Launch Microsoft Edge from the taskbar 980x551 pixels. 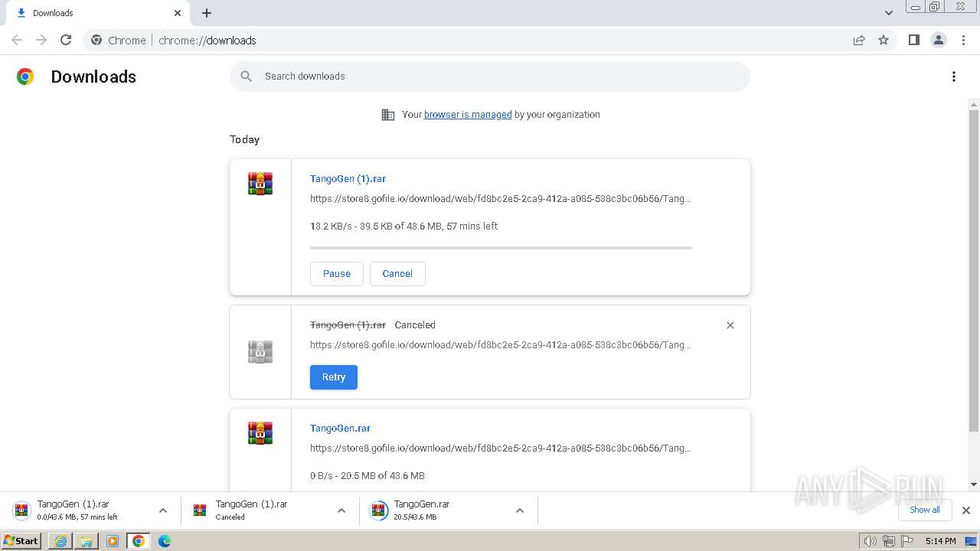click(x=164, y=541)
